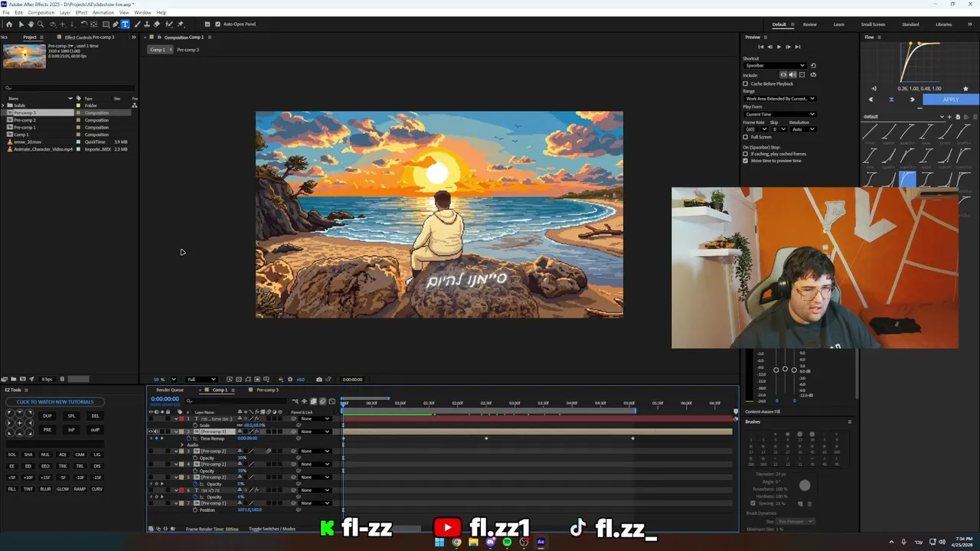Select the Rectangle shape tool

pyautogui.click(x=106, y=24)
